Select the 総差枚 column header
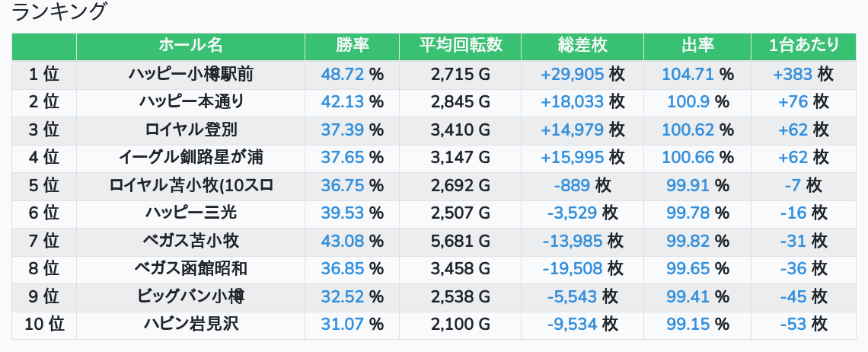868x352 pixels. tap(582, 46)
